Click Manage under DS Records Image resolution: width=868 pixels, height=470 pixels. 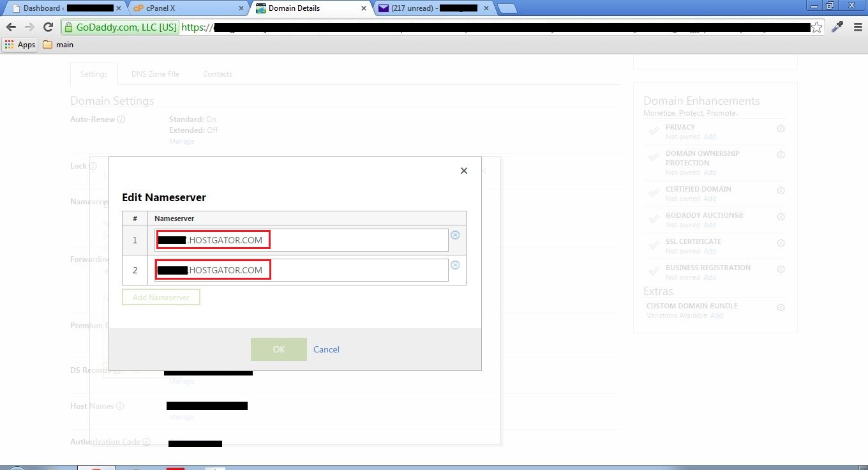click(x=181, y=381)
